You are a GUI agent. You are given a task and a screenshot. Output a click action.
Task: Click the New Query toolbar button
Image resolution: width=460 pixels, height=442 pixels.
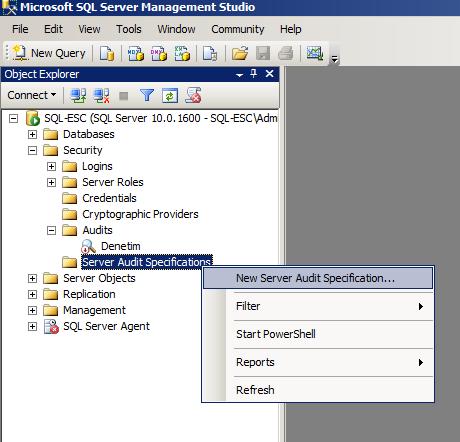(49, 53)
